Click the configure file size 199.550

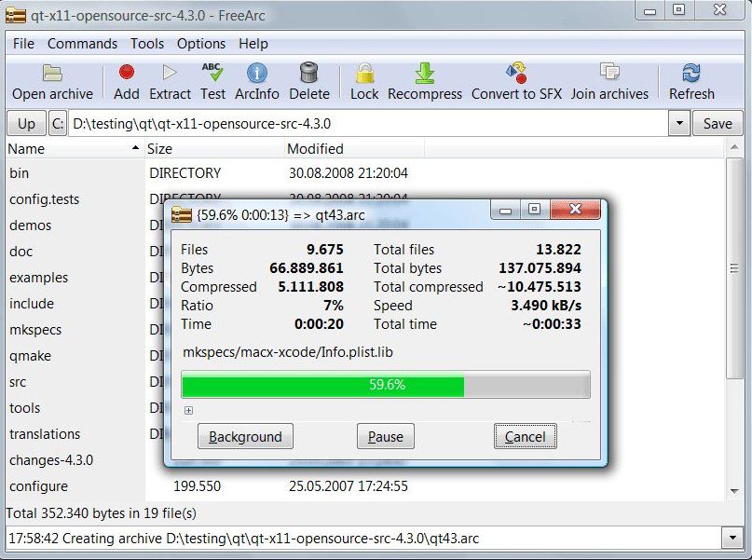(x=198, y=486)
